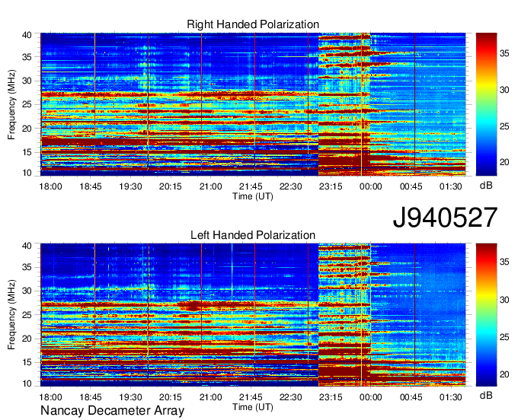
Task: Click the 00:45 time tick of Right Handed plot
Action: (411, 186)
